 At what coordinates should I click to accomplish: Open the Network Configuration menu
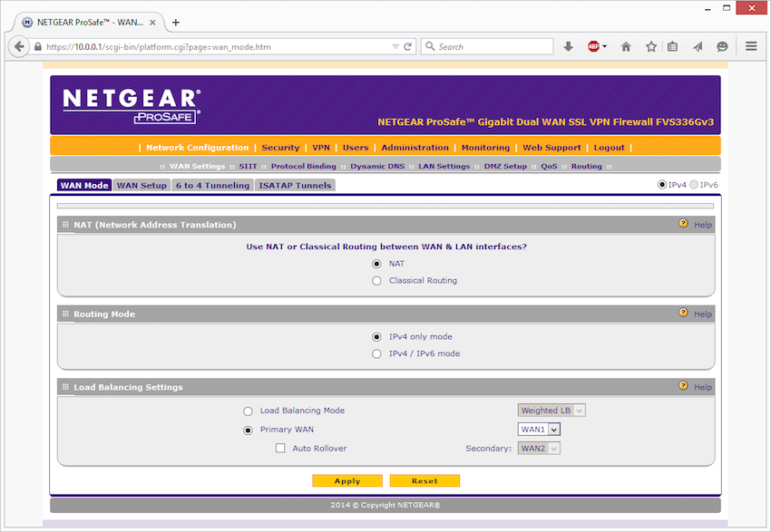point(197,148)
